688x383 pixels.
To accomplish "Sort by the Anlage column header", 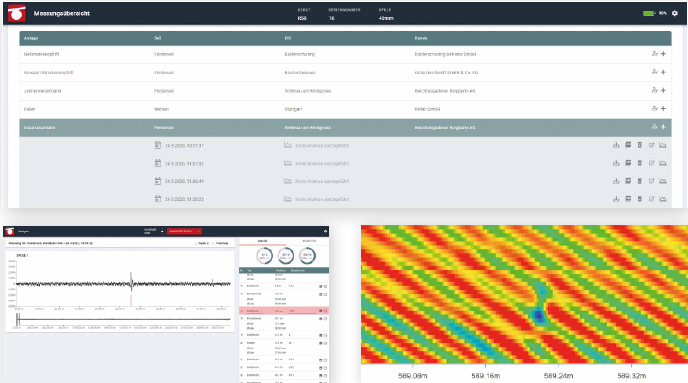I will tap(31, 38).
